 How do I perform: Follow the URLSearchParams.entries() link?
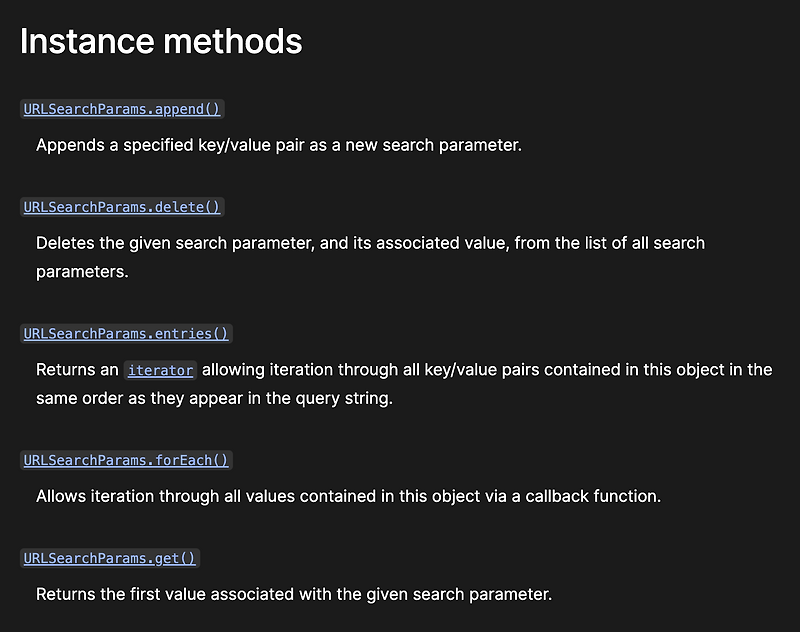click(126, 333)
